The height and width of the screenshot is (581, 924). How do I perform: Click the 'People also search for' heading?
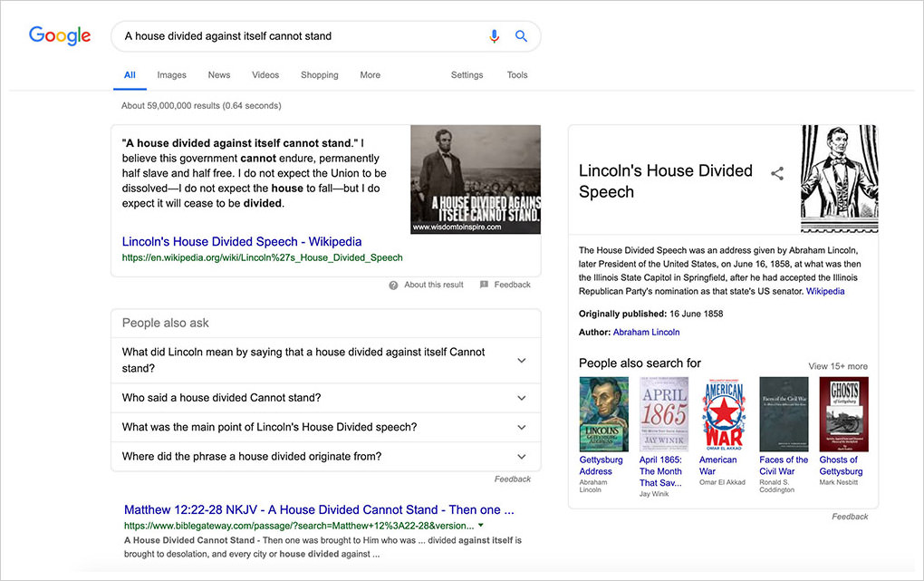point(640,363)
